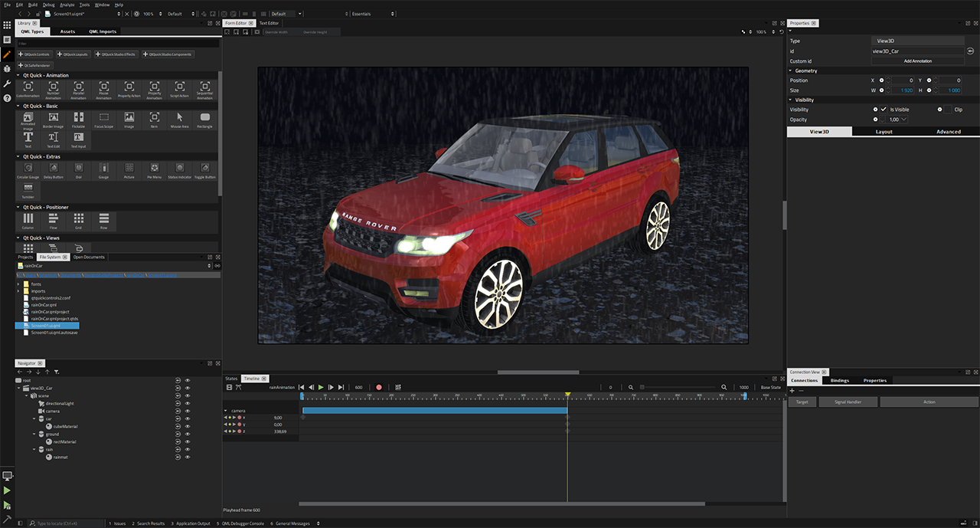Select the Grid positioner component
This screenshot has width=980, height=528.
(79, 221)
